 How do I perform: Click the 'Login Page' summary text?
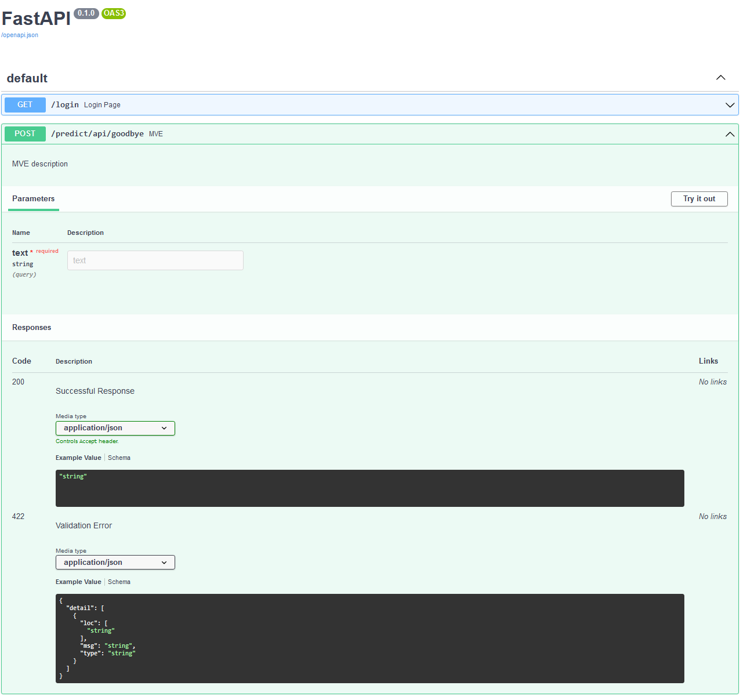pos(102,105)
